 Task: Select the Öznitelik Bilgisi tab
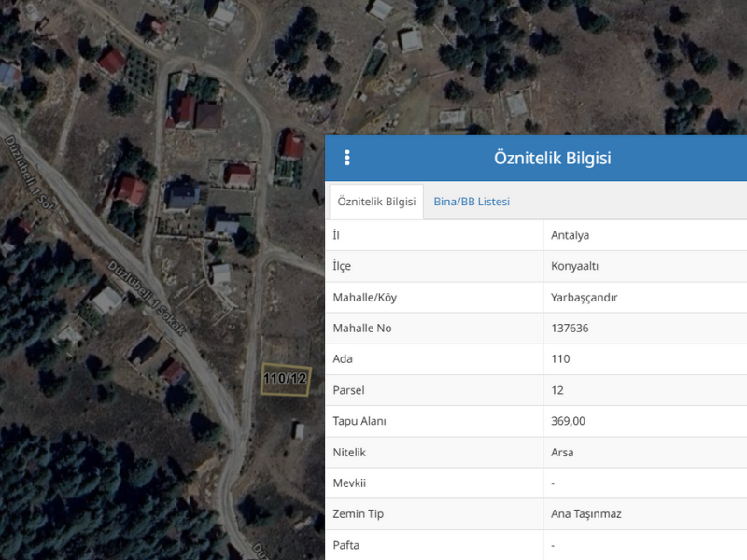tap(376, 202)
